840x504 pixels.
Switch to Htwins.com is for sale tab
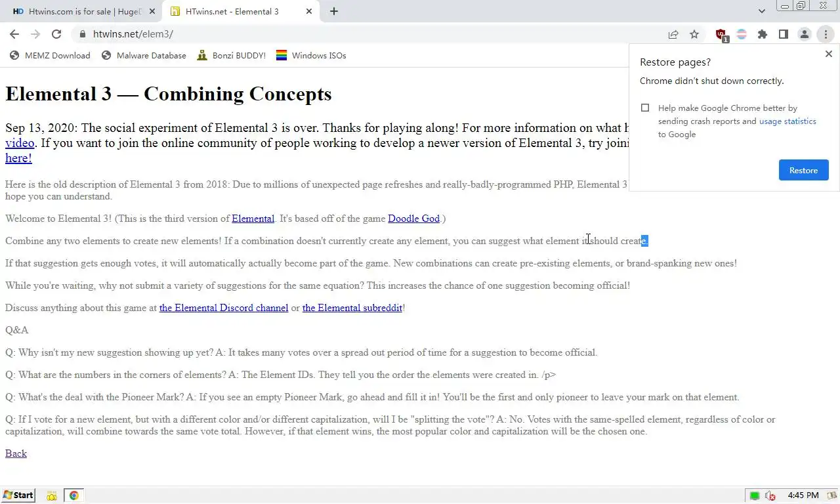[x=84, y=11]
